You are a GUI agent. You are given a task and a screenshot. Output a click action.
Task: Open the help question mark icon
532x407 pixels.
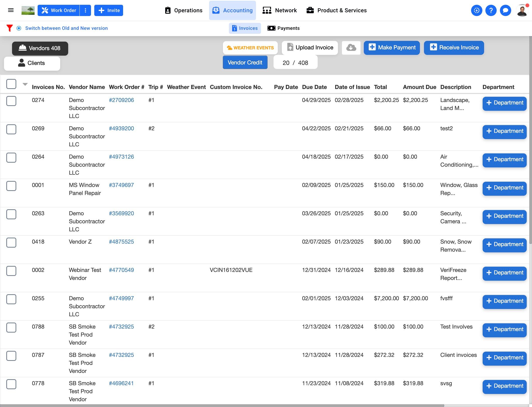point(491,11)
